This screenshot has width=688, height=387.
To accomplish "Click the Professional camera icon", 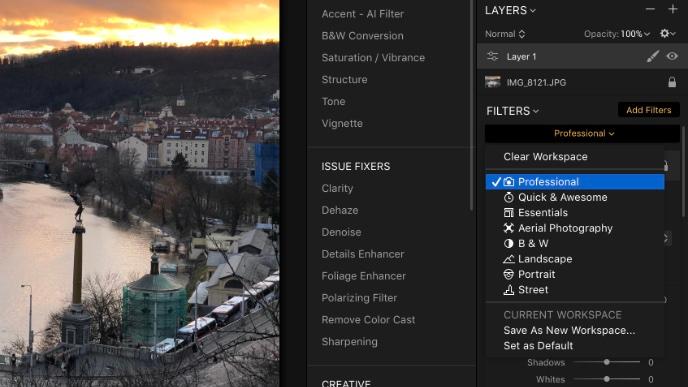I will coord(509,182).
